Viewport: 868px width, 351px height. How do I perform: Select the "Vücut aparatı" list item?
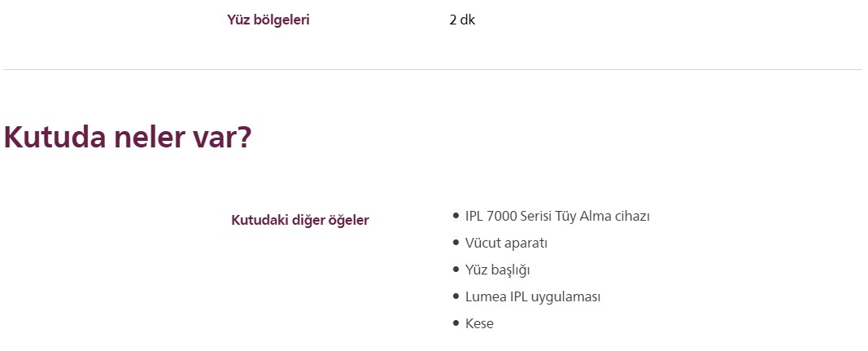pos(506,244)
